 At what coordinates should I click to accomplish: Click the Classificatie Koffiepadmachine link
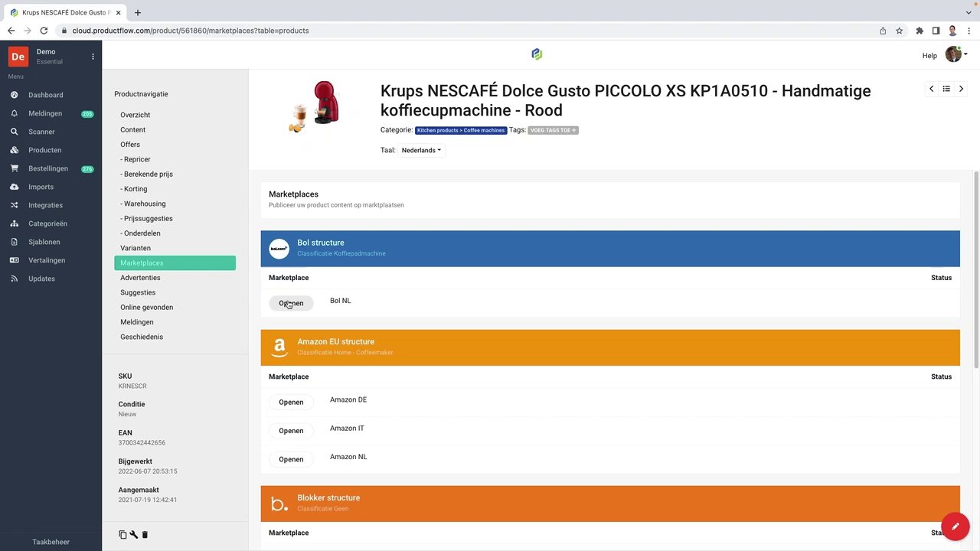pyautogui.click(x=341, y=253)
